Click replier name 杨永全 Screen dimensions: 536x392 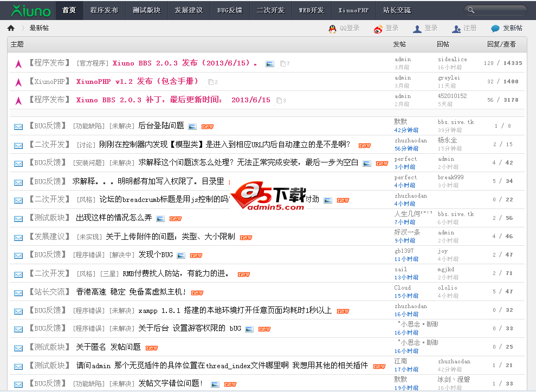pos(447,140)
